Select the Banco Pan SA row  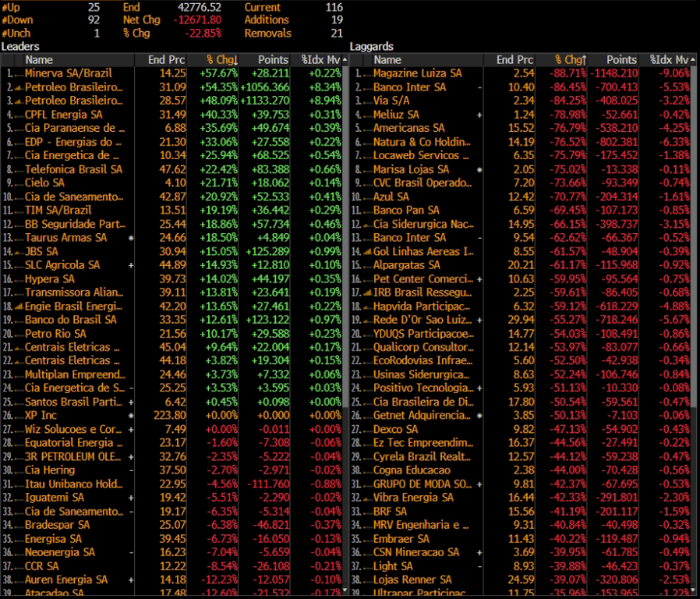[520, 211]
